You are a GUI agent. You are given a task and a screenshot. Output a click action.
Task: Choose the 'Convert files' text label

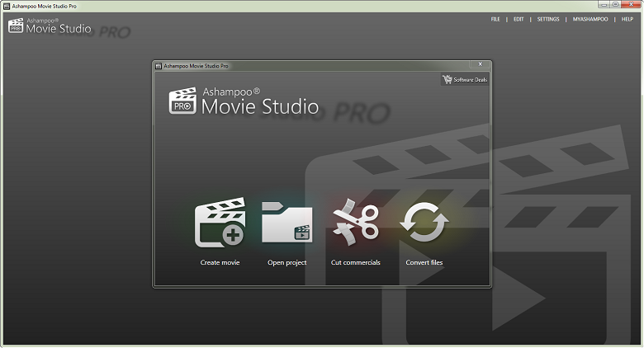click(424, 263)
